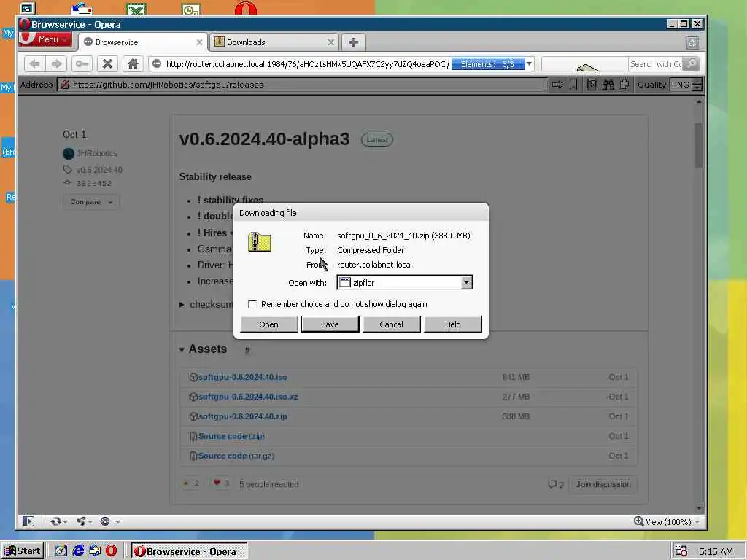
Task: Collapse the Assets section
Action: (182, 349)
